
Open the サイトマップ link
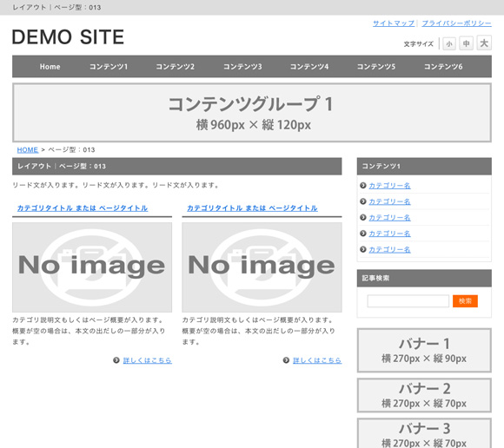(394, 23)
